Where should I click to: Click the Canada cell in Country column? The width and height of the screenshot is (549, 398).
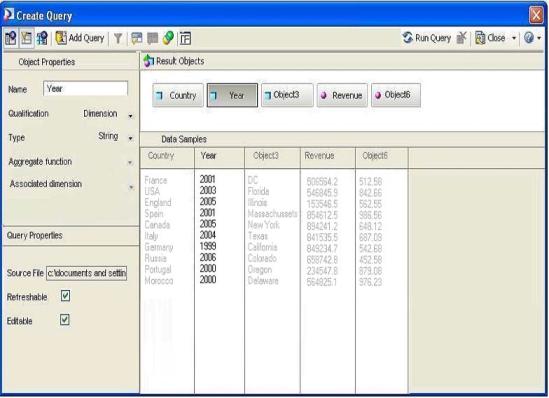[x=157, y=225]
